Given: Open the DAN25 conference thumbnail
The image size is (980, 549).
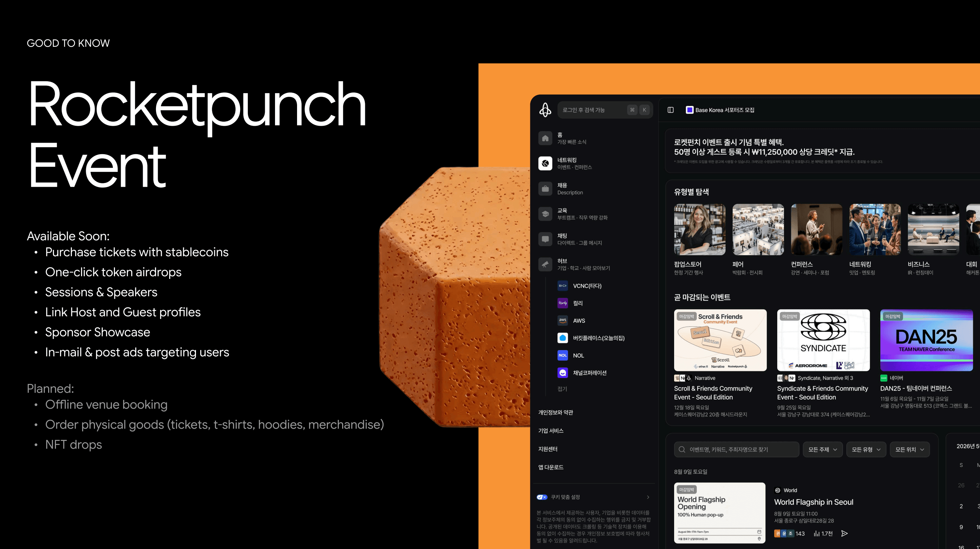Looking at the screenshot, I should (926, 340).
